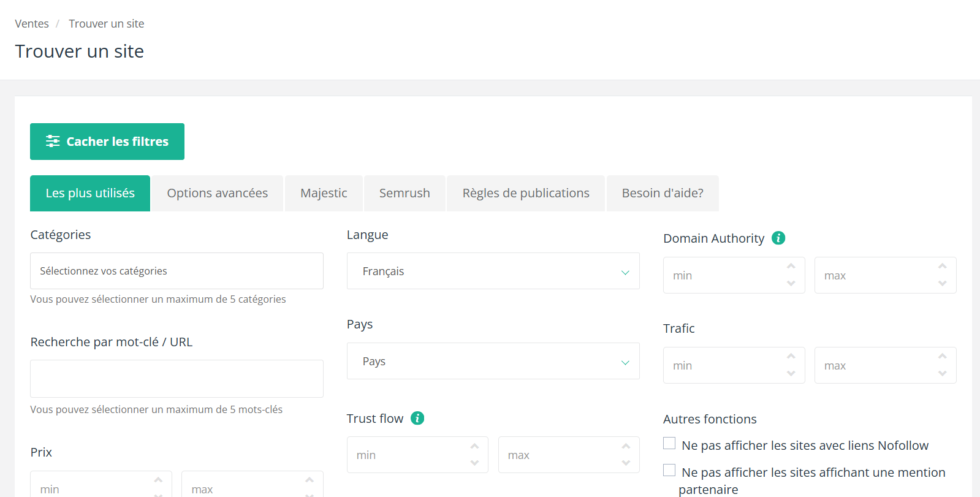Open the Langue dropdown
The height and width of the screenshot is (497, 980).
pos(493,271)
